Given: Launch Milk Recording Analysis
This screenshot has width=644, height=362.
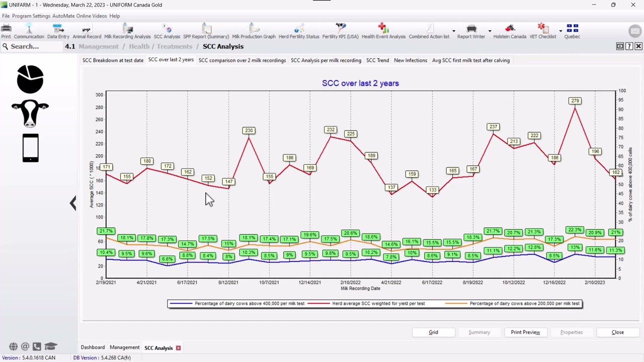Looking at the screenshot, I should pos(127,32).
